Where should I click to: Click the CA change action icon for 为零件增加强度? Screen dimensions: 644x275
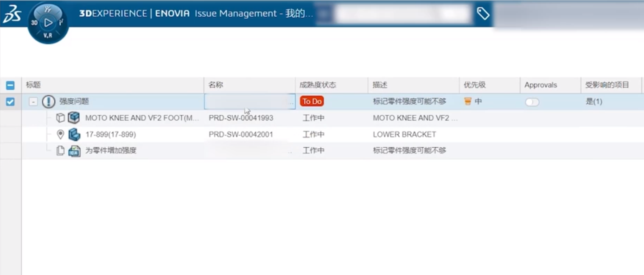pyautogui.click(x=74, y=151)
